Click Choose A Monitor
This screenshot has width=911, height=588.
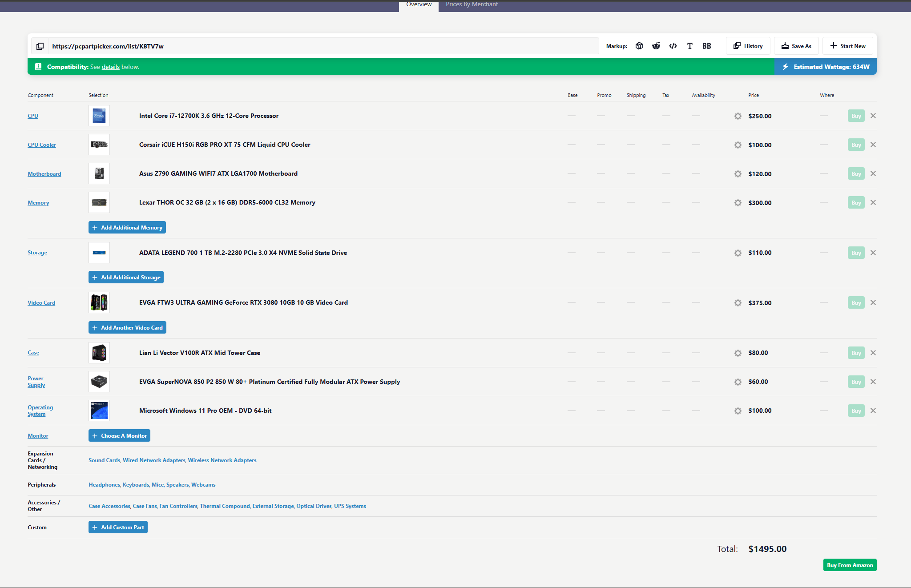(119, 435)
